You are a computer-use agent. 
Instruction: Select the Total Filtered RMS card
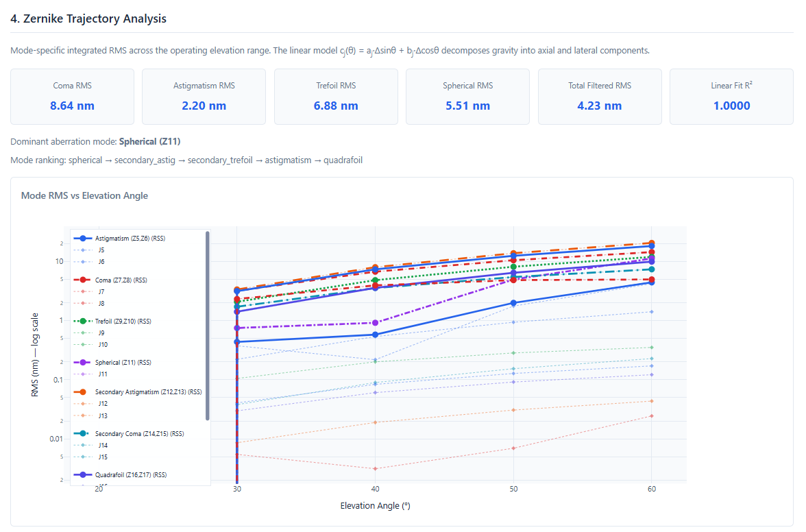coord(600,97)
